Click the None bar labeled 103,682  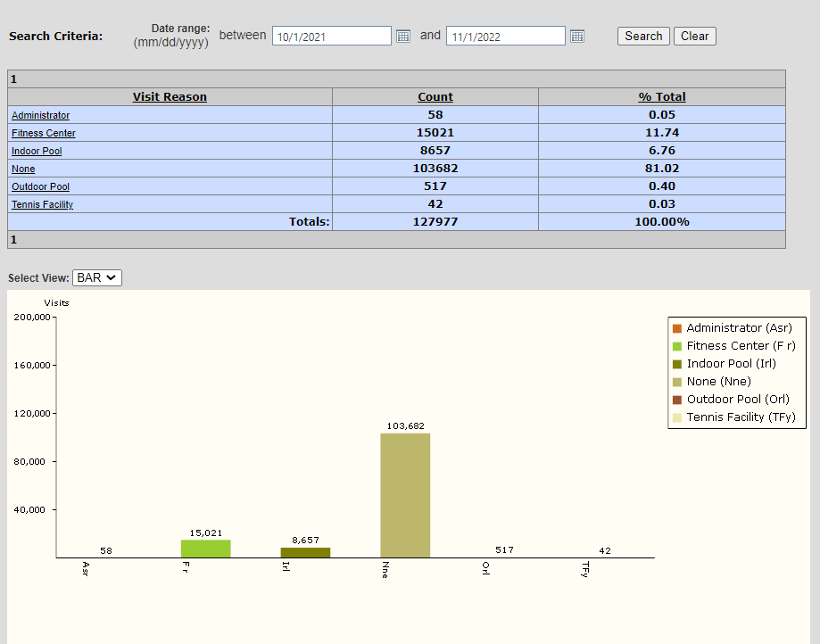(405, 495)
